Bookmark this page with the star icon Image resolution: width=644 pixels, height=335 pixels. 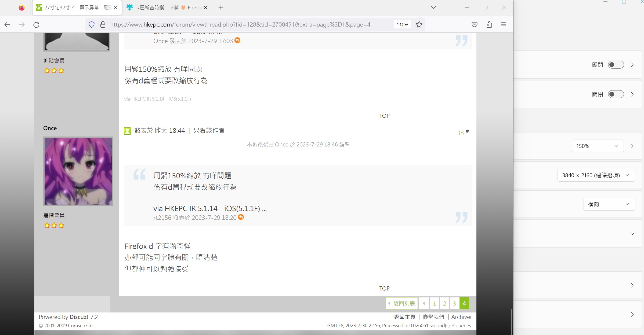coord(419,24)
